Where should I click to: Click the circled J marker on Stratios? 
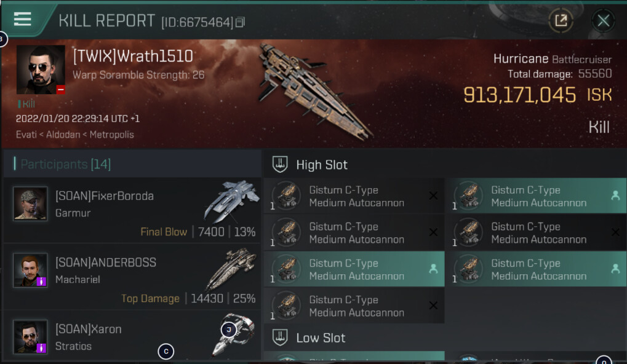click(229, 330)
